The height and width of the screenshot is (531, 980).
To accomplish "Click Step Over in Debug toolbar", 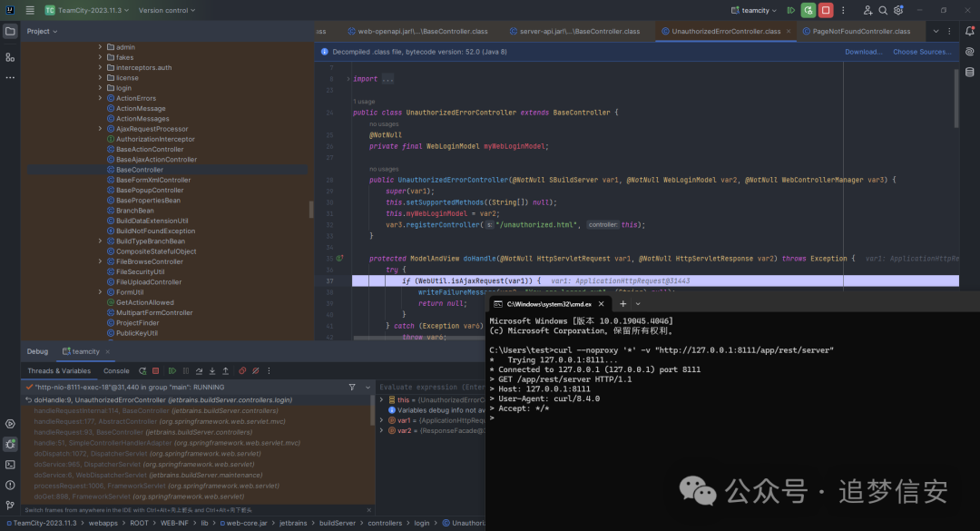I will pos(199,371).
